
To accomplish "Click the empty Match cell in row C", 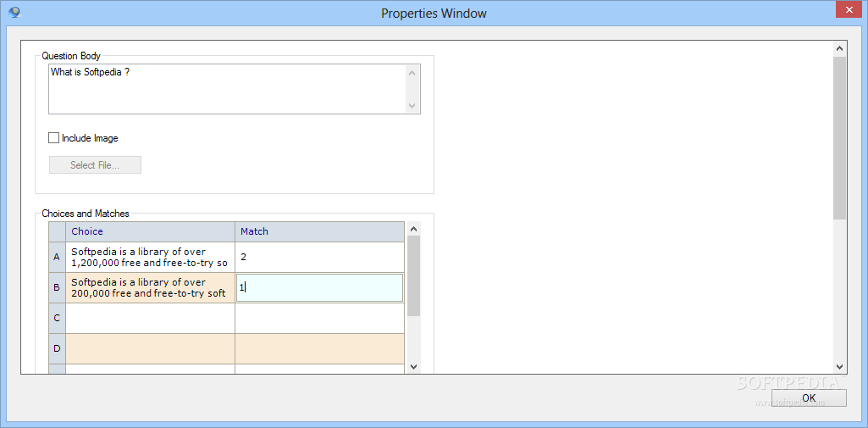I will tap(319, 319).
